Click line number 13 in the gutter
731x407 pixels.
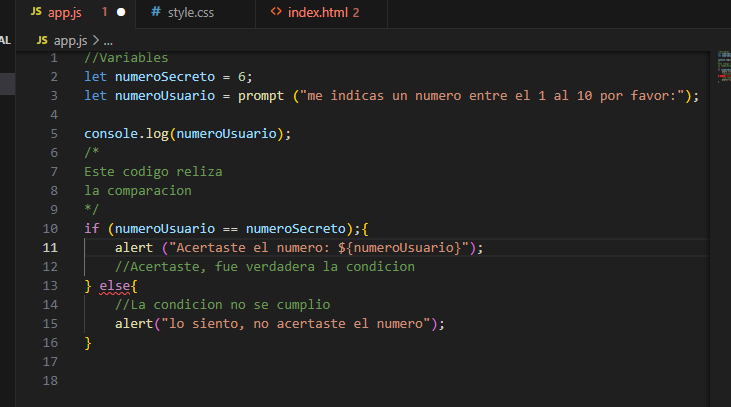50,286
